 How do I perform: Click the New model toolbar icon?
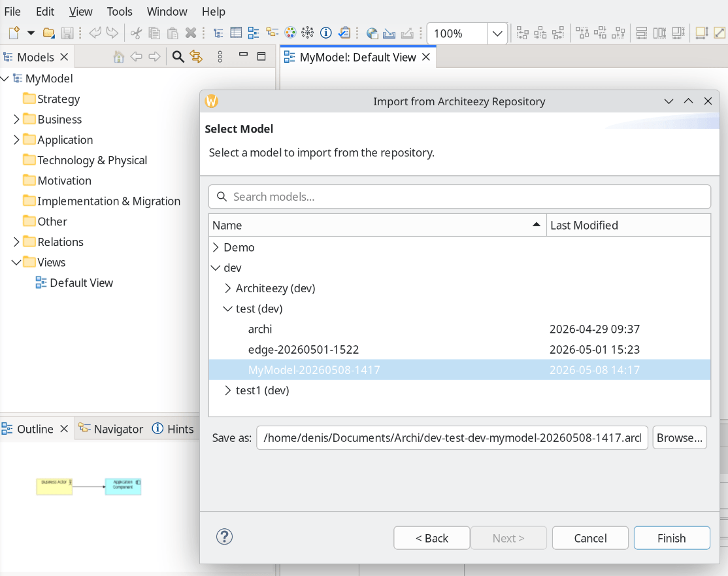click(14, 33)
